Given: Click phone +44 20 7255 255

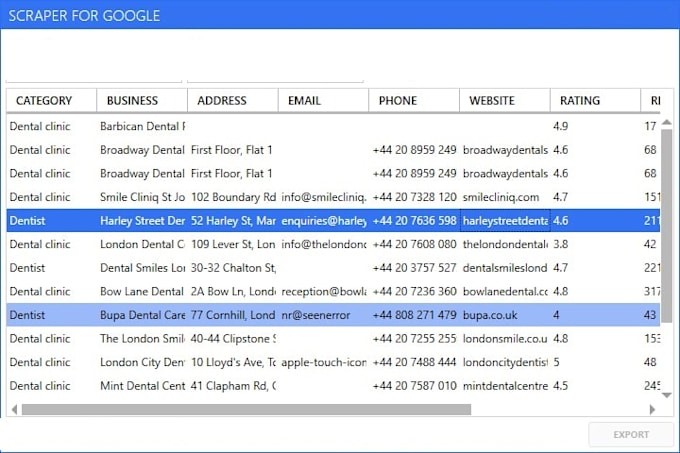Looking at the screenshot, I should coord(414,339).
